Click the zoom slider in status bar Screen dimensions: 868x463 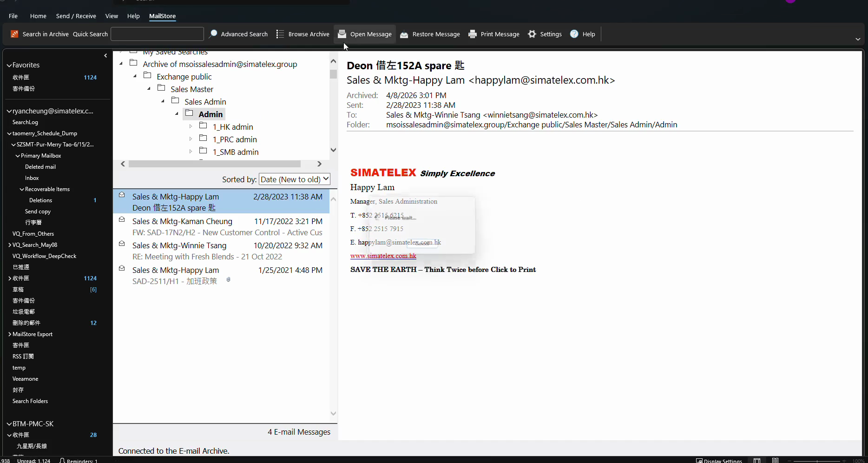tap(816, 461)
